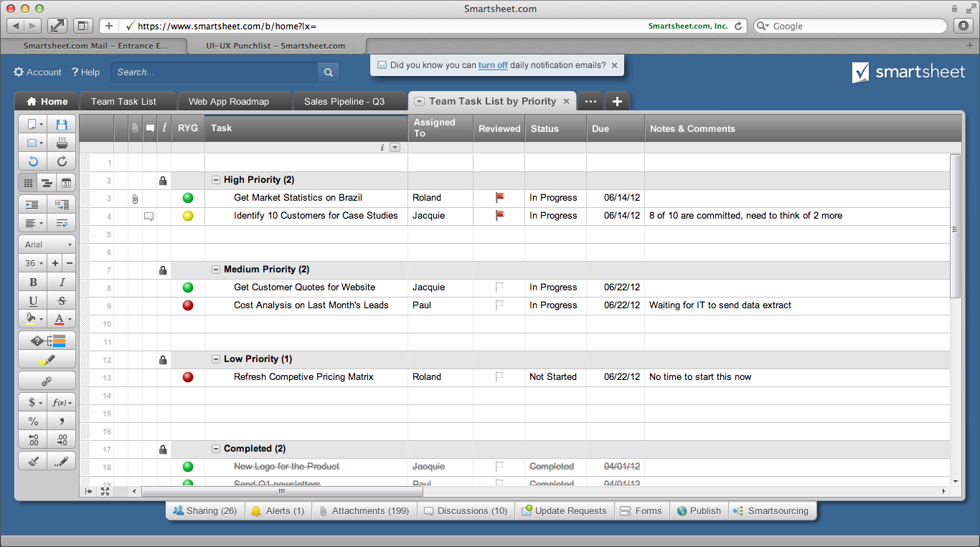Viewport: 980px width, 547px height.
Task: Click the Undo arrow icon
Action: point(33,161)
